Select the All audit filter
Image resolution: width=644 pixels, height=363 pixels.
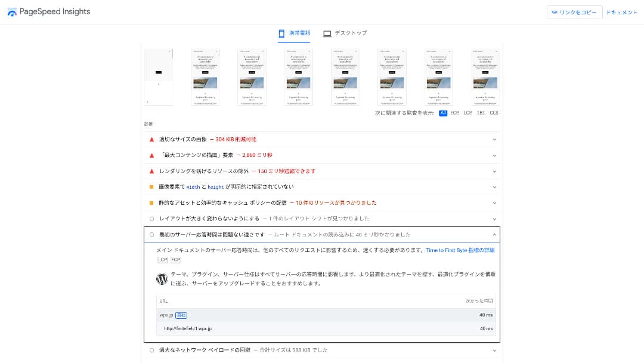click(x=443, y=113)
